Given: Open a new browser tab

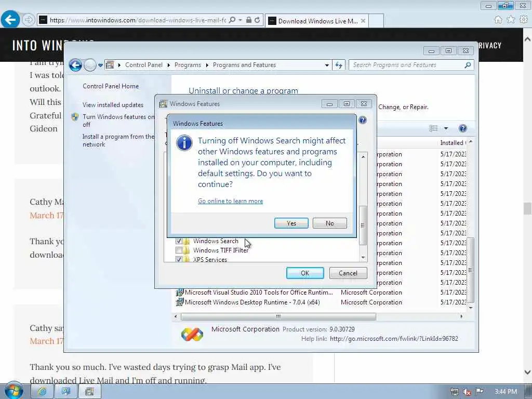Looking at the screenshot, I should (x=376, y=21).
